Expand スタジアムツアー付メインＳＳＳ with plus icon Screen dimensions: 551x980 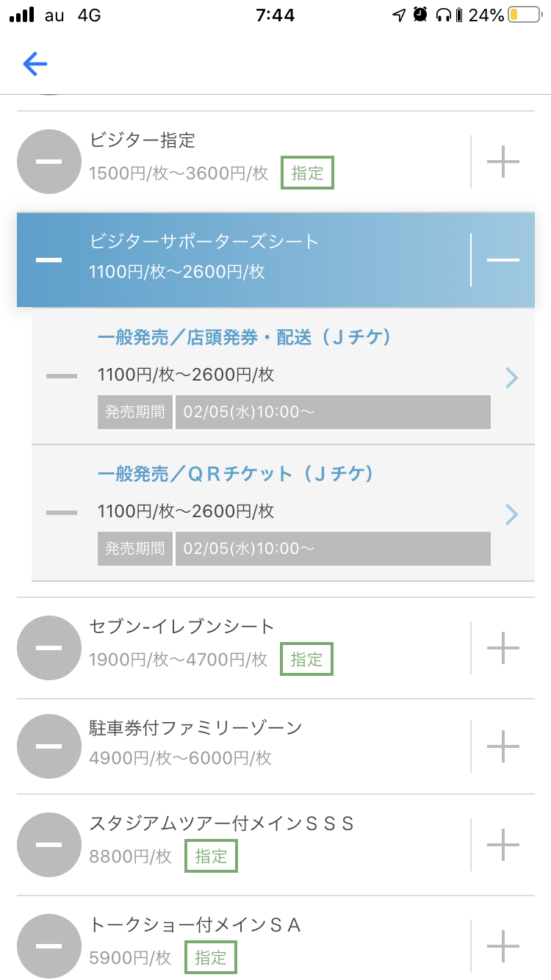pos(503,845)
